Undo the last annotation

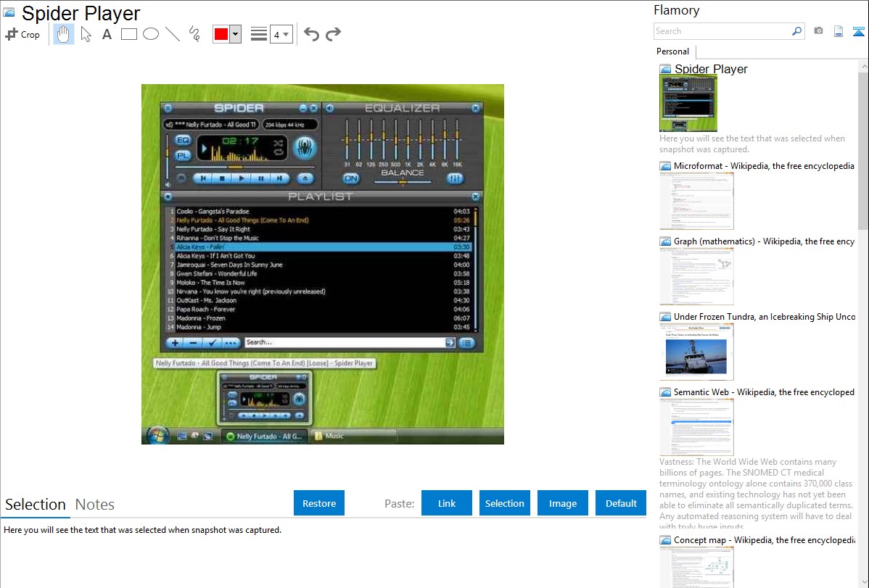pyautogui.click(x=311, y=34)
